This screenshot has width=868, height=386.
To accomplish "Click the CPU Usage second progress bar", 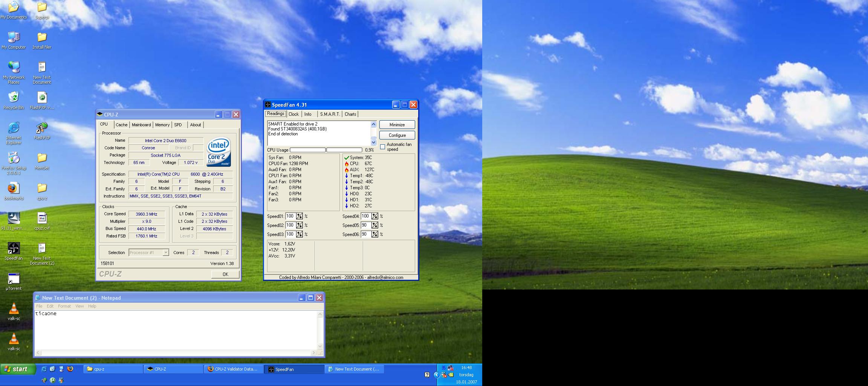I will (344, 150).
